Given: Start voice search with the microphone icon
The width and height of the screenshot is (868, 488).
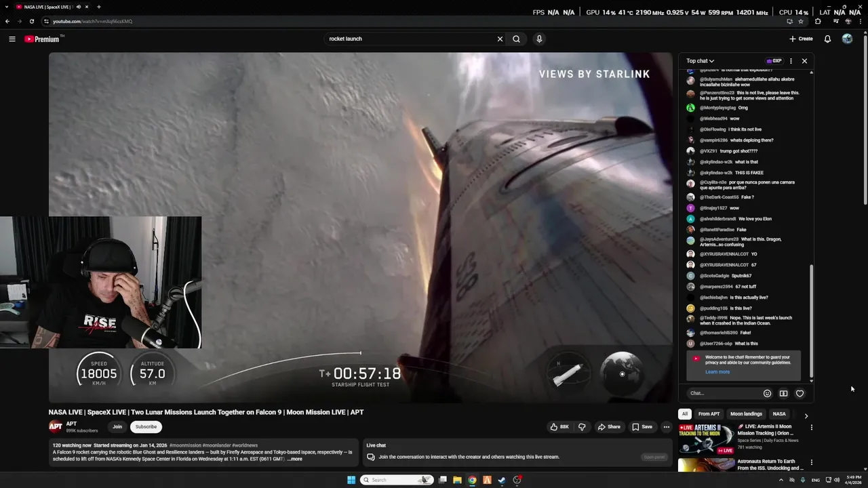Looking at the screenshot, I should 539,39.
